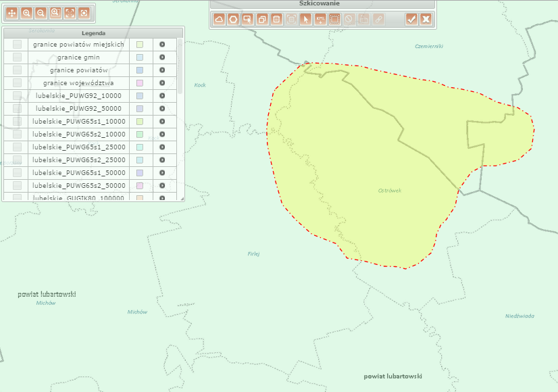Select the freehand cloud sketch tool

pos(219,19)
